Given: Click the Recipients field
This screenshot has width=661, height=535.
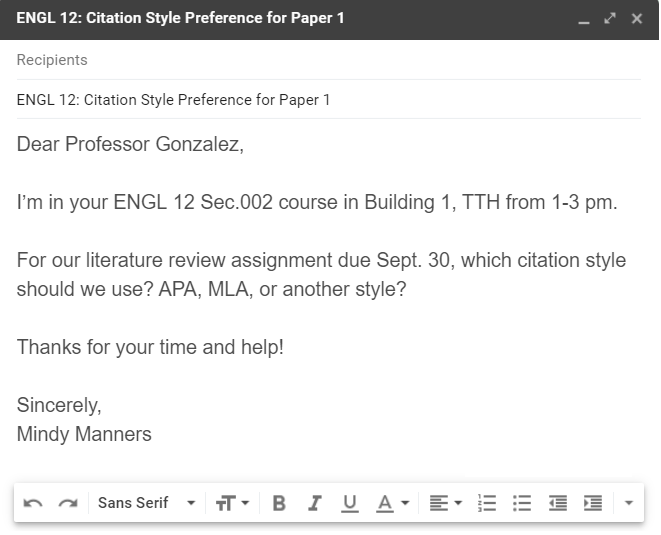Looking at the screenshot, I should [x=329, y=60].
